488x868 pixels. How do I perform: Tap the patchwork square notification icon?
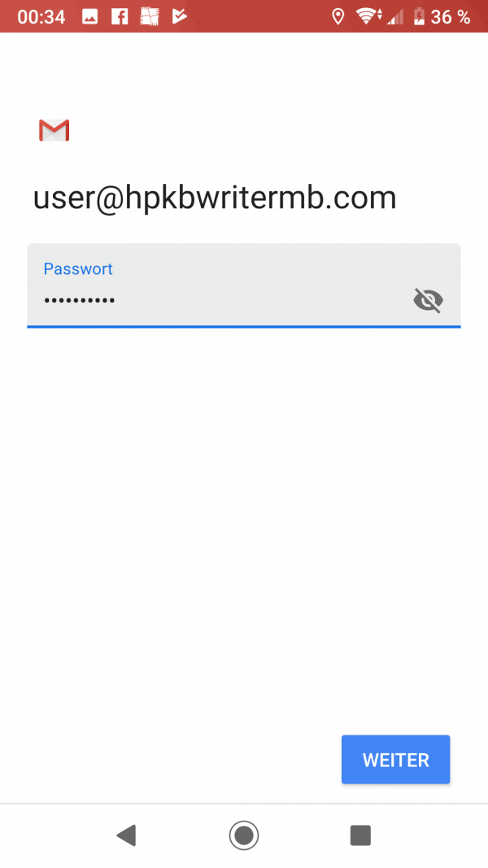(x=150, y=16)
